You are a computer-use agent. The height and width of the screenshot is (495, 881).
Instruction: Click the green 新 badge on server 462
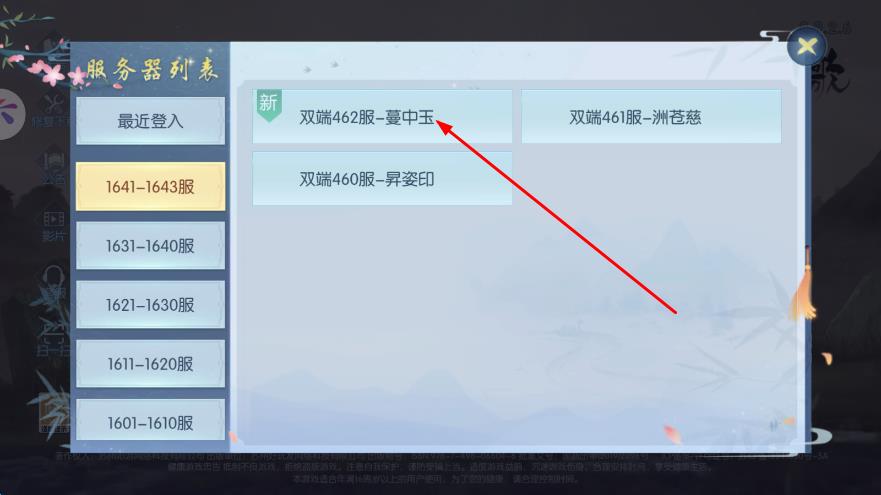click(x=269, y=105)
